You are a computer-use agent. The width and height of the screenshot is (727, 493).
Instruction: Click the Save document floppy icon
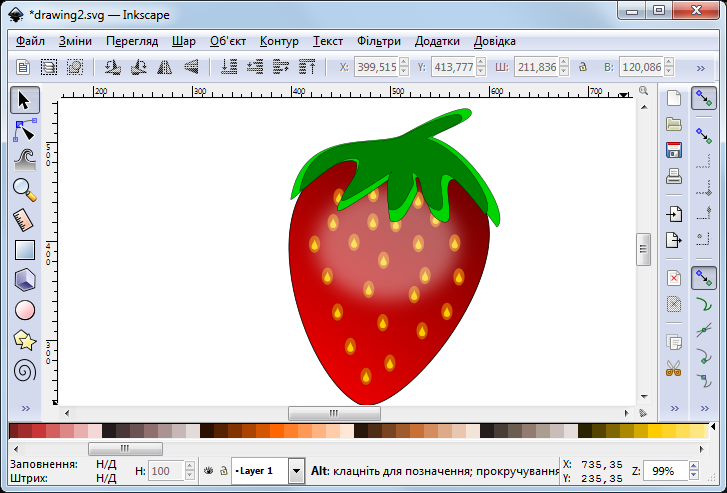click(x=674, y=150)
